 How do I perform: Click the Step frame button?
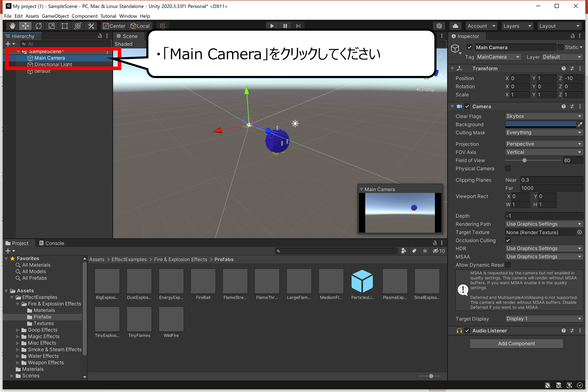coord(298,26)
